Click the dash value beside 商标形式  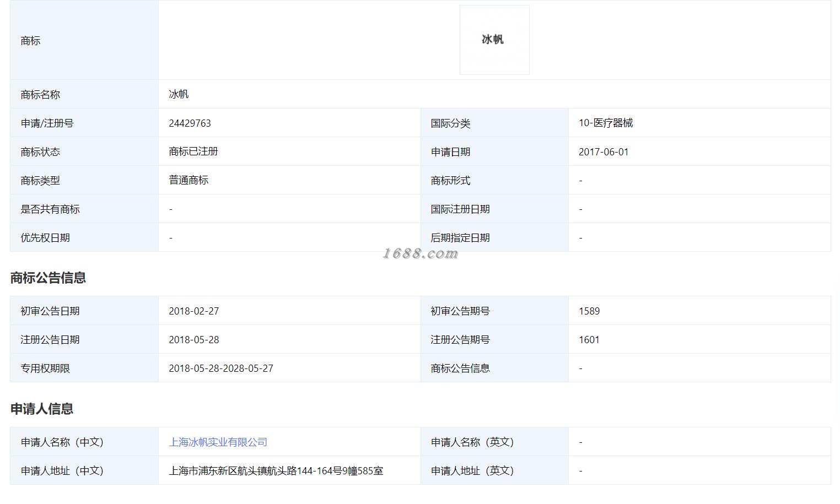(x=580, y=181)
